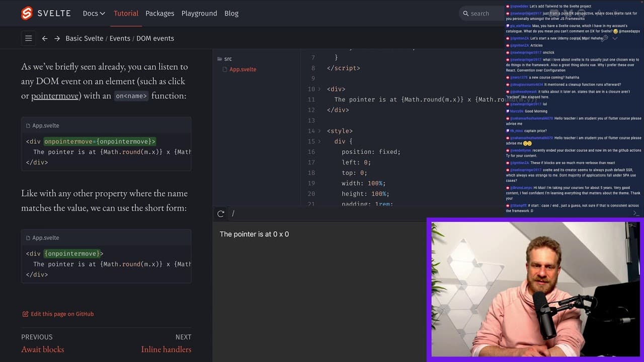Click line 18 top: 0
644x362 pixels.
tap(354, 173)
